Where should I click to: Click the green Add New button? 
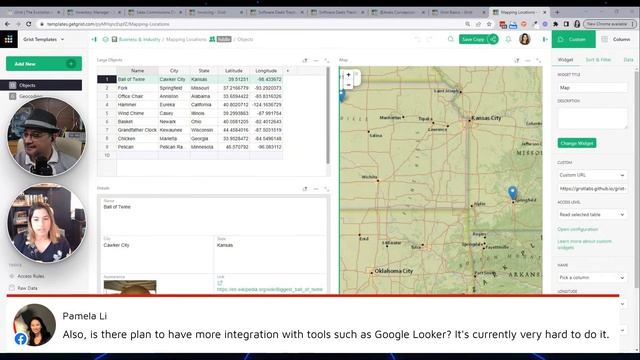(44, 64)
